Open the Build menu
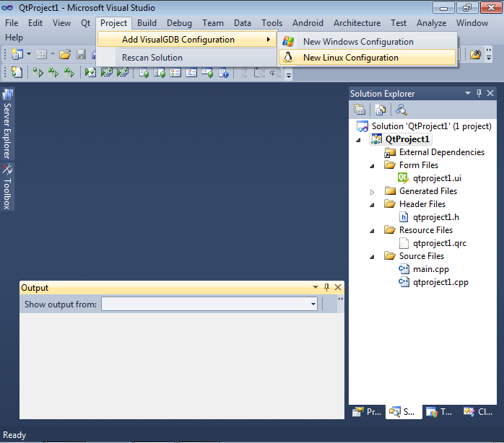 pos(147,23)
